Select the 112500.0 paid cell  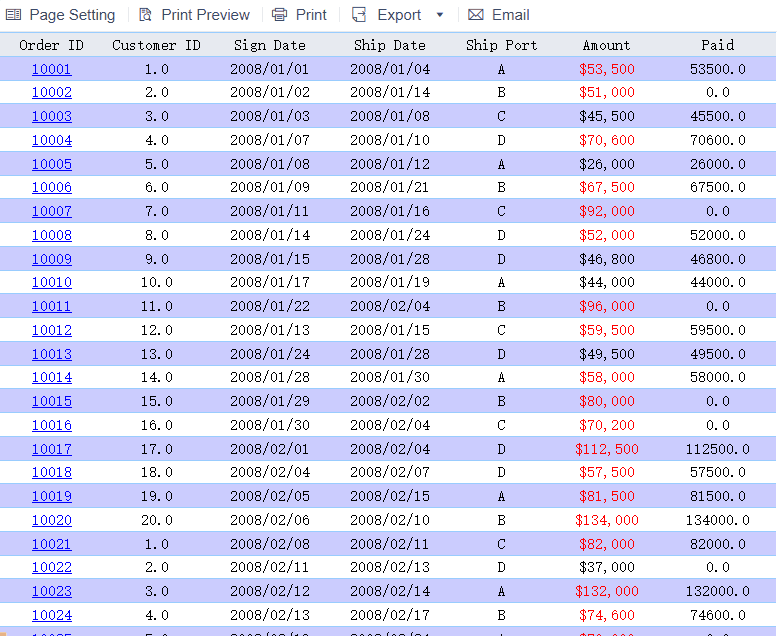[718, 449]
